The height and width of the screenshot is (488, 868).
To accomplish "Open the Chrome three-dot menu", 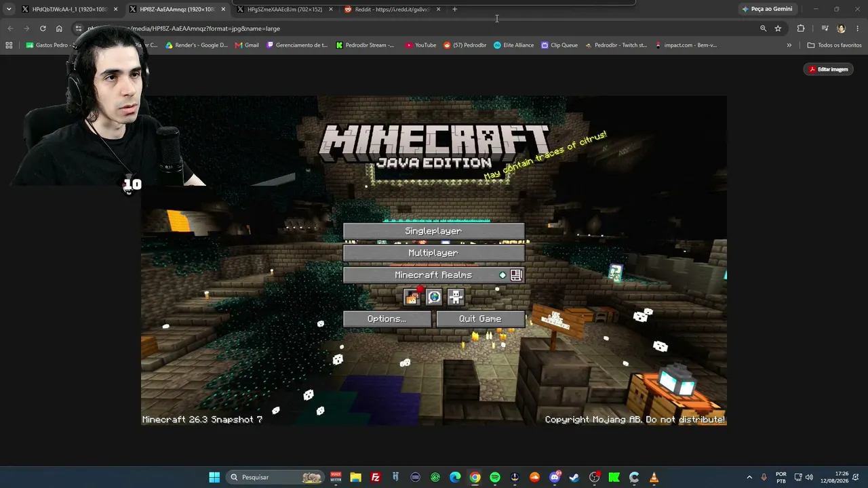I will (x=858, y=28).
